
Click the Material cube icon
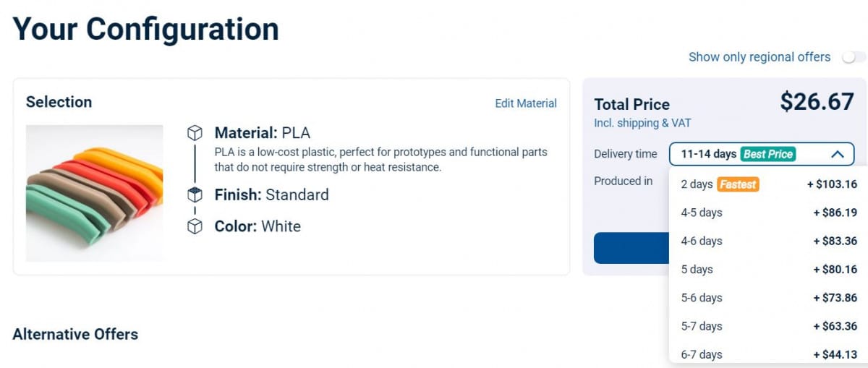[x=194, y=133]
